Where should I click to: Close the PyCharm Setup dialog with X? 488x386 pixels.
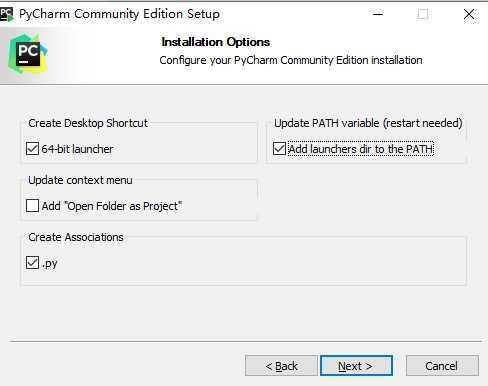click(x=469, y=14)
